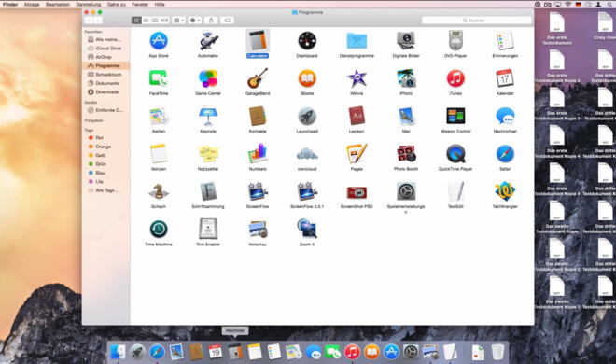Show Alle Tags in the sidebar
The height and width of the screenshot is (364, 616).
tap(106, 190)
